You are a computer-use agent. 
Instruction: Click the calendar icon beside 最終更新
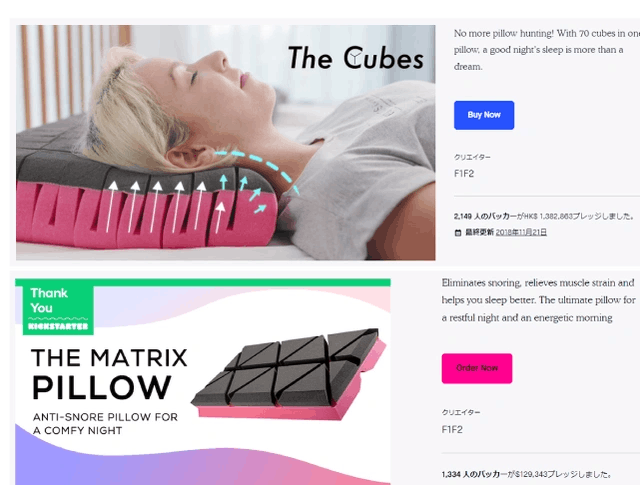coord(458,233)
